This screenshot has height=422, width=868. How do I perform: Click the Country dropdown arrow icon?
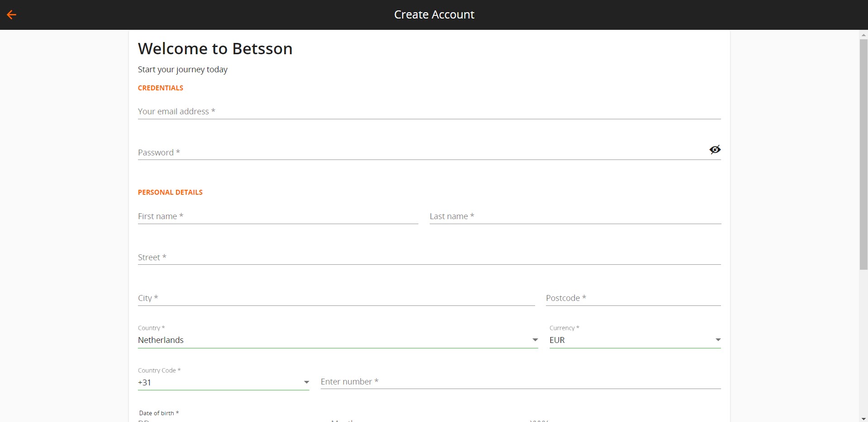pyautogui.click(x=535, y=340)
